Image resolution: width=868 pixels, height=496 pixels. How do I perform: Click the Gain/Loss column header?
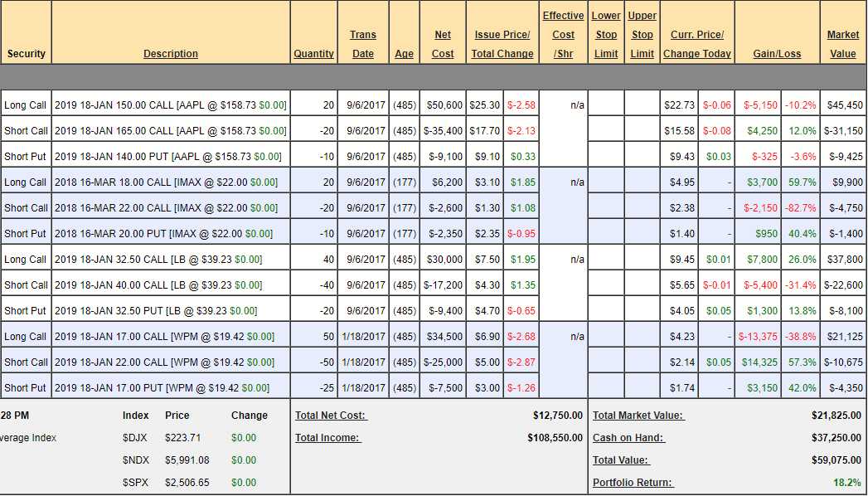(x=777, y=54)
